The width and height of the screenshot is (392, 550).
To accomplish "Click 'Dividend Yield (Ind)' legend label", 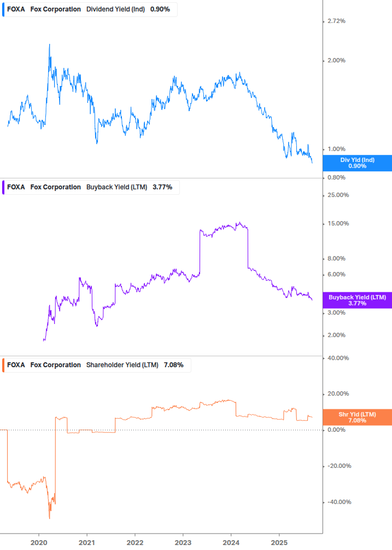I will coord(115,9).
